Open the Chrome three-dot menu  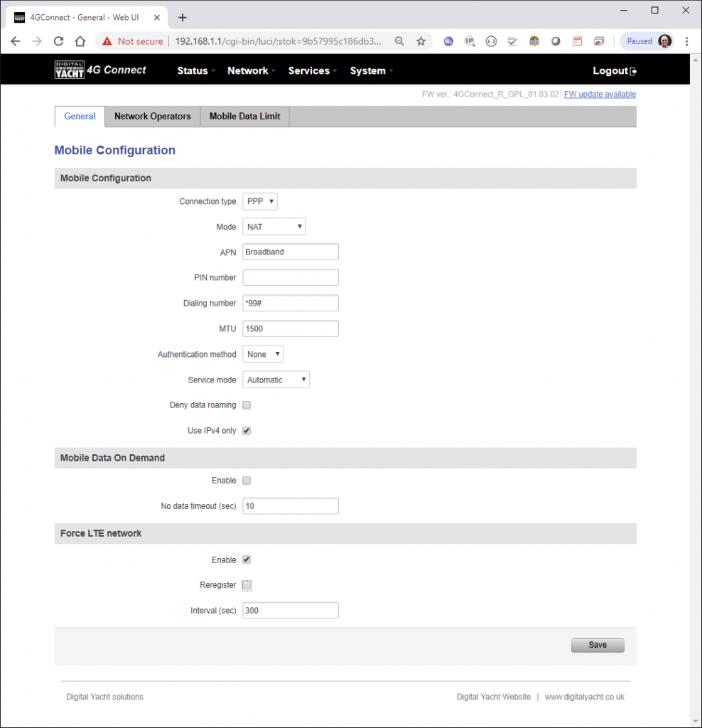(686, 41)
